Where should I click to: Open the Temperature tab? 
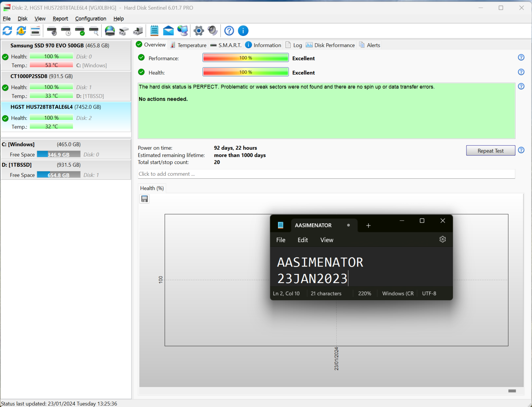(x=188, y=45)
